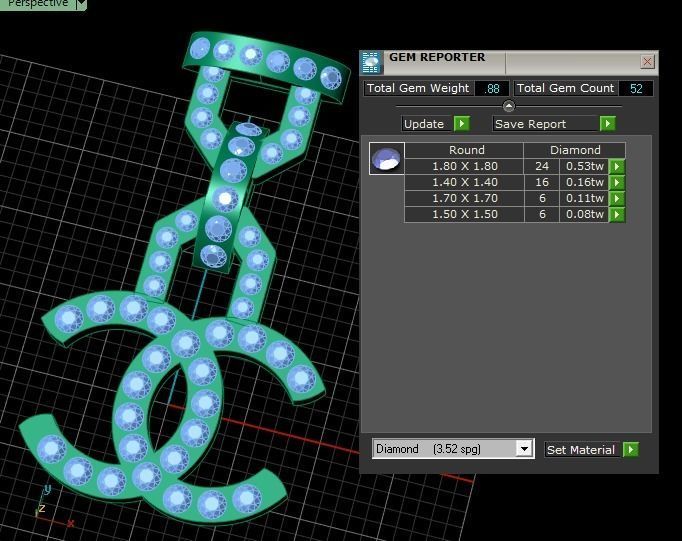Screen dimensions: 682x541
Task: Click the count cell showing 24
Action: click(542, 166)
